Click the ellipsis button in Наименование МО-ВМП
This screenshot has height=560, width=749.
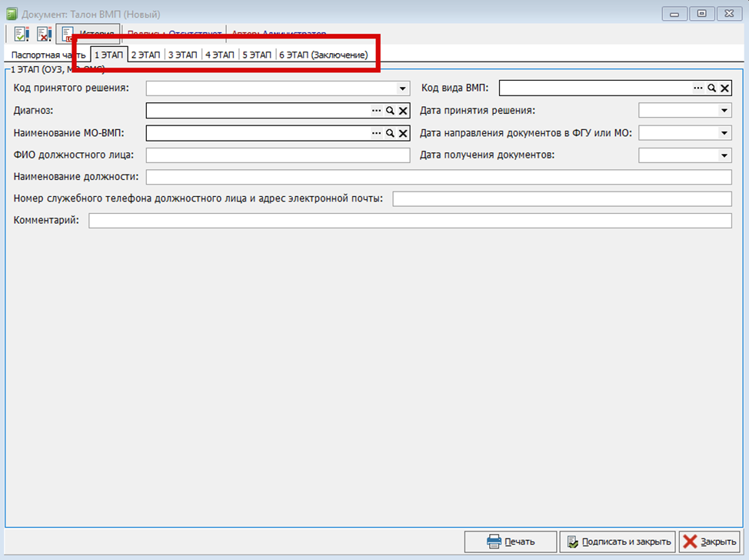377,133
